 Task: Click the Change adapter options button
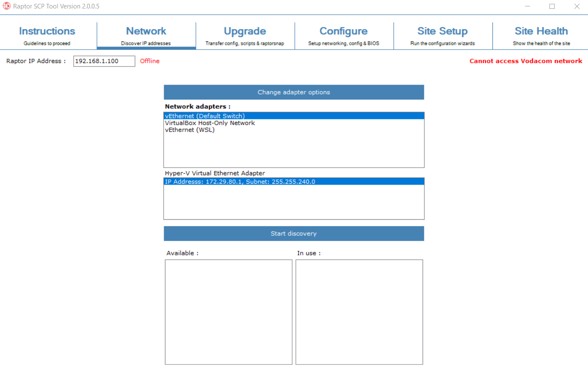coord(294,92)
